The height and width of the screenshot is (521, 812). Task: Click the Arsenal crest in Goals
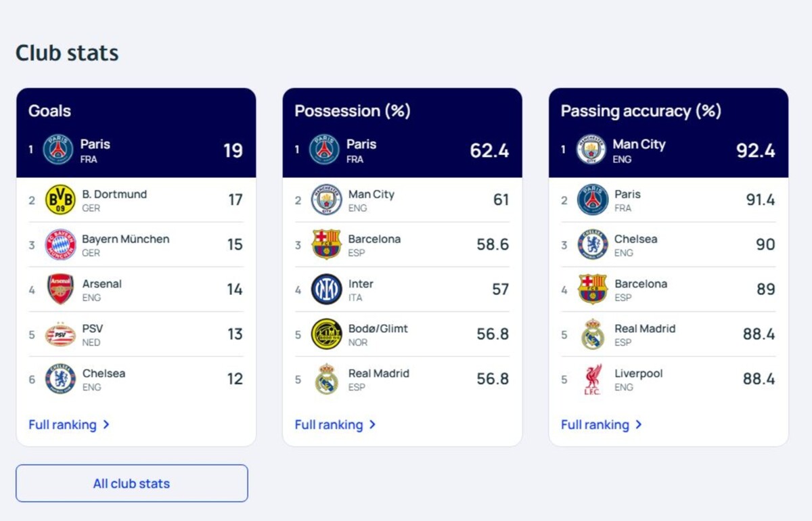point(60,289)
